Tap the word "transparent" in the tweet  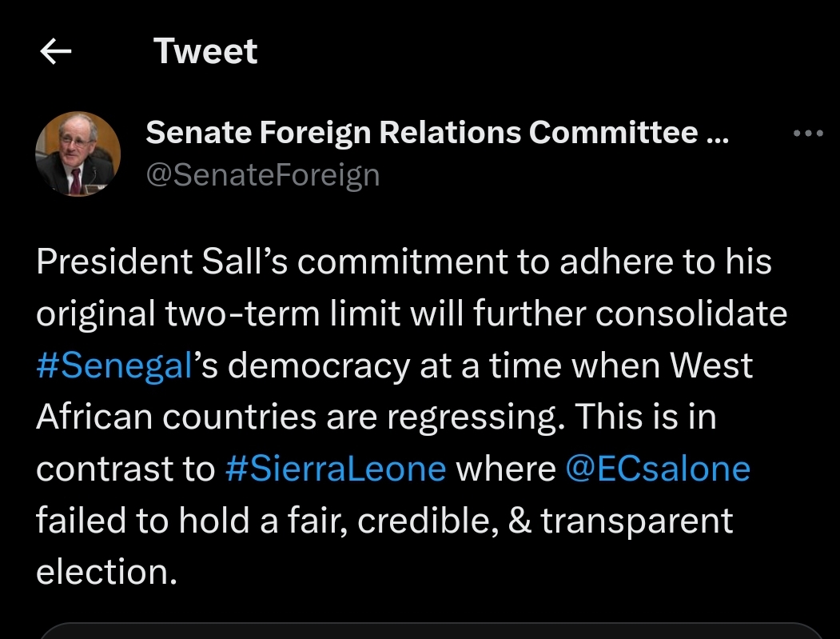pos(637,520)
